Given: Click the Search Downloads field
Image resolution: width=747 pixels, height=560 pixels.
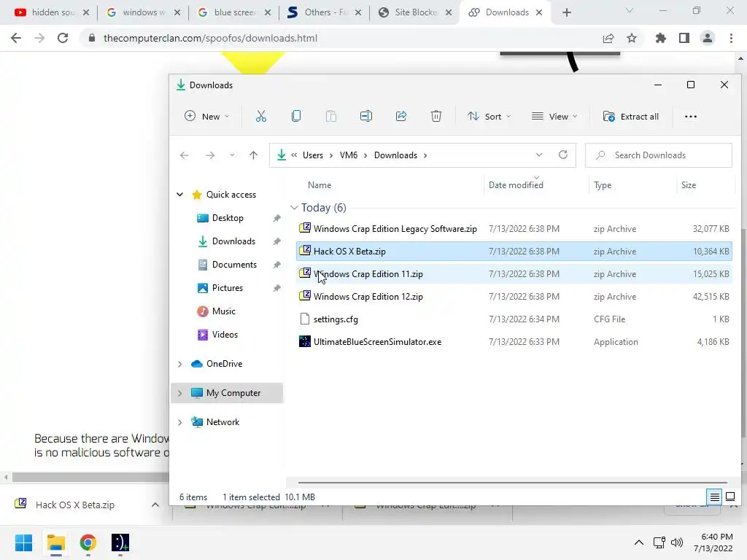Looking at the screenshot, I should pyautogui.click(x=659, y=155).
